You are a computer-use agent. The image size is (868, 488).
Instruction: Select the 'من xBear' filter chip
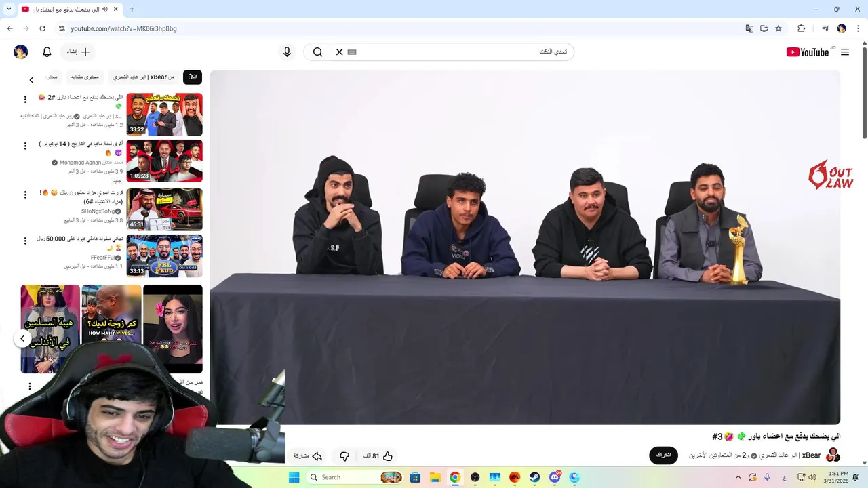click(144, 77)
